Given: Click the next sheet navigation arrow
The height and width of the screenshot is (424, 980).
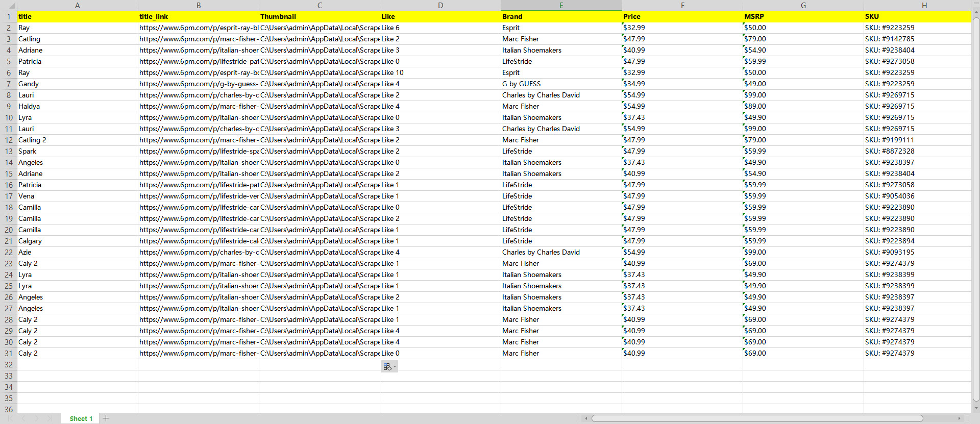Looking at the screenshot, I should (36, 418).
